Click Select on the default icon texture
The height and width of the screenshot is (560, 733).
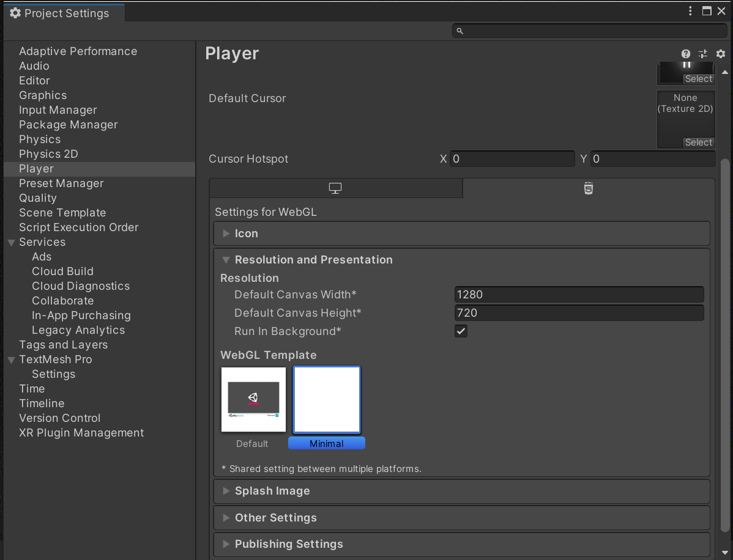point(698,79)
